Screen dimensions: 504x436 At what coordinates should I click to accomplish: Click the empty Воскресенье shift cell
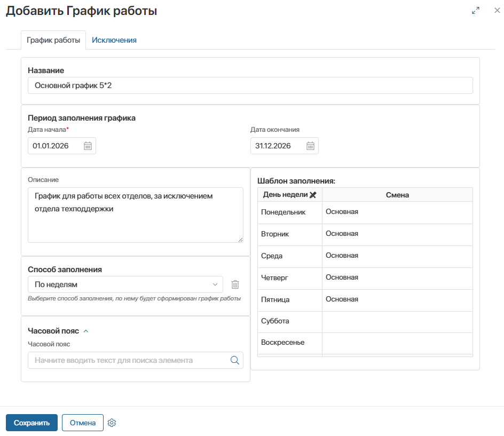point(397,343)
